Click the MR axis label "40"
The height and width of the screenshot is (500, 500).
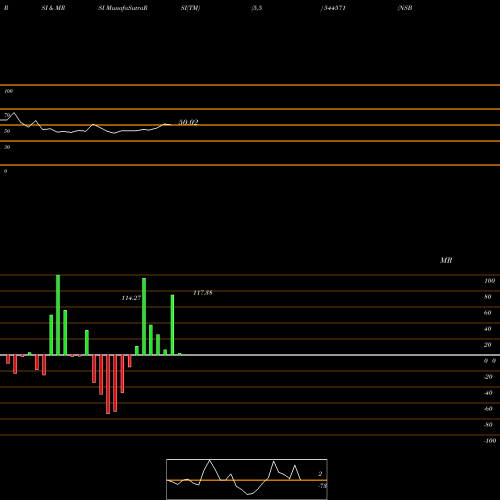point(488,329)
